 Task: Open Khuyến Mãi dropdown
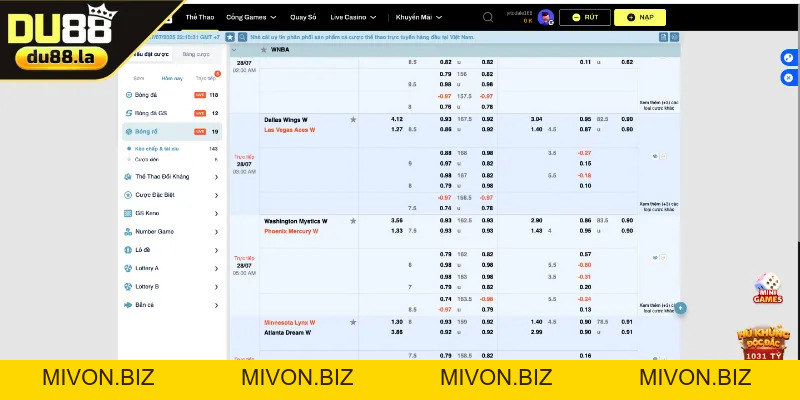(419, 17)
